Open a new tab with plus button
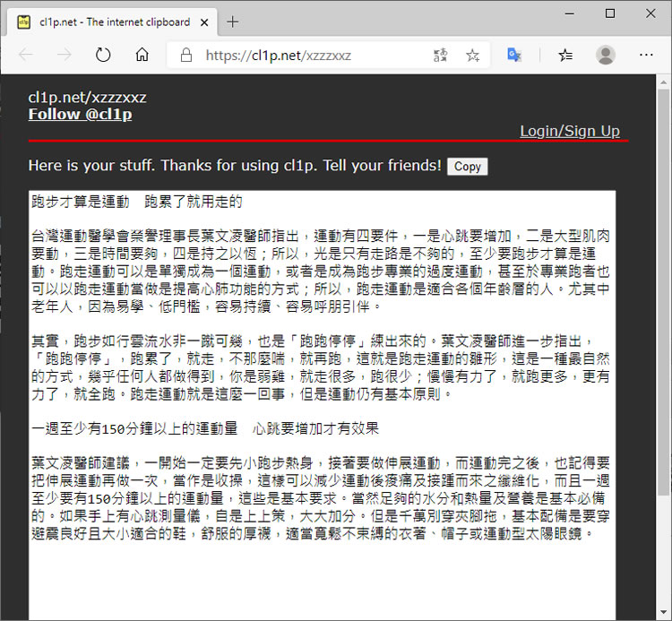The height and width of the screenshot is (621, 672). click(x=232, y=22)
